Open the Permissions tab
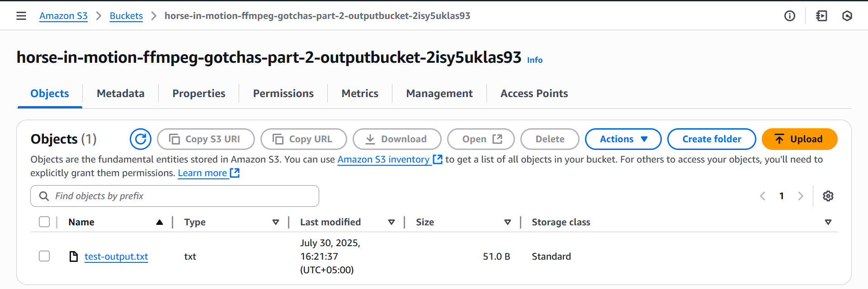Viewport: 868px width, 289px height. click(283, 93)
